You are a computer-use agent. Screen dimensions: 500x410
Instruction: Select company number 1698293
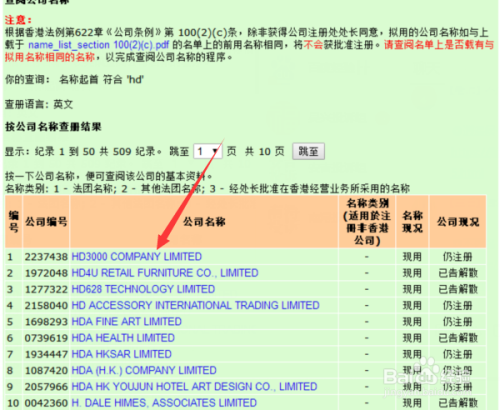[x=46, y=322]
